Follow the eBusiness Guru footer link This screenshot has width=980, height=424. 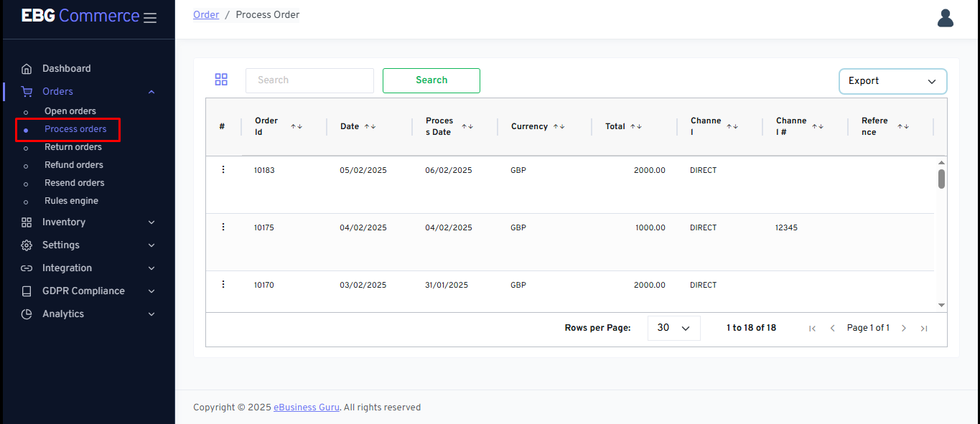pyautogui.click(x=306, y=407)
